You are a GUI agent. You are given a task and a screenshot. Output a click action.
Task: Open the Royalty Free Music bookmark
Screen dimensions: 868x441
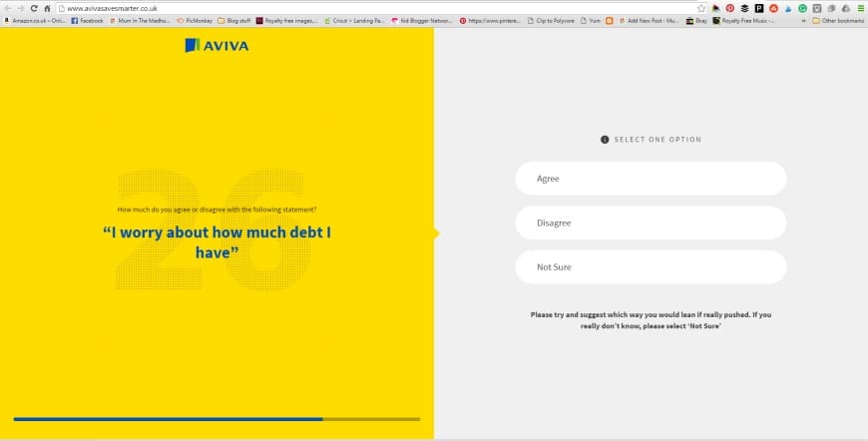(743, 21)
